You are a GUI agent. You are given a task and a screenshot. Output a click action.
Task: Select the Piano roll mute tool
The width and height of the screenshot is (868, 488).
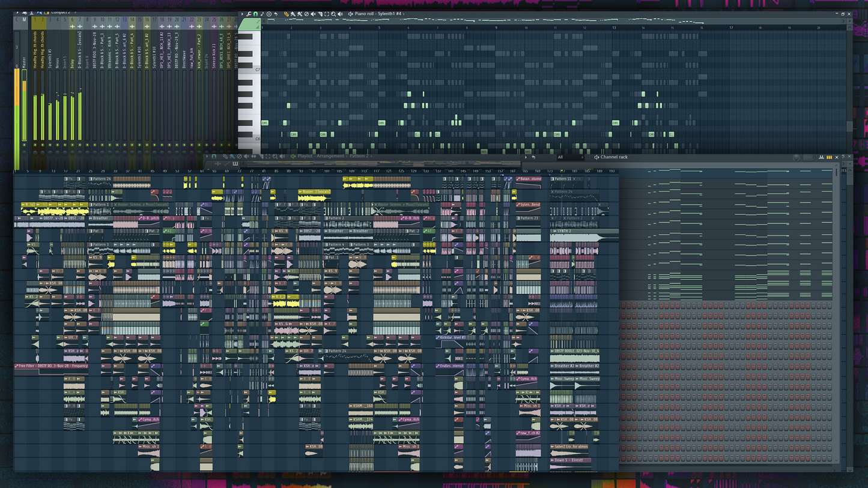point(313,14)
